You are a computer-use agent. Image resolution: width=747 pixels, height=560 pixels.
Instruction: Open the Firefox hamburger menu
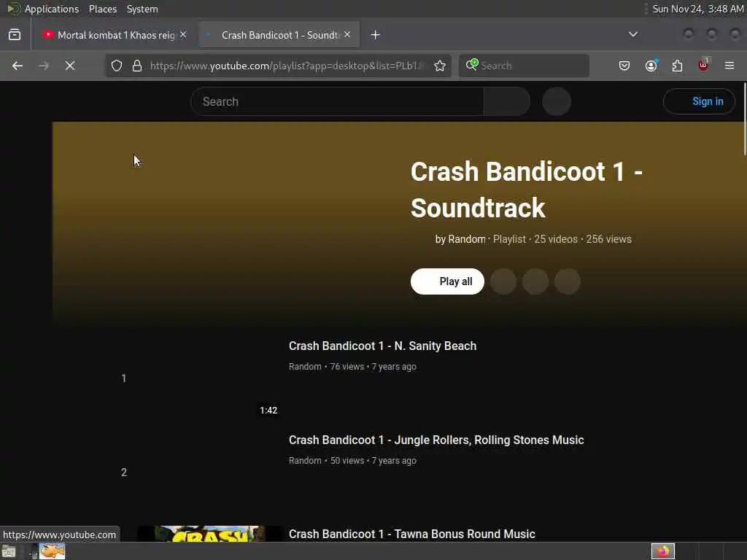[729, 66]
